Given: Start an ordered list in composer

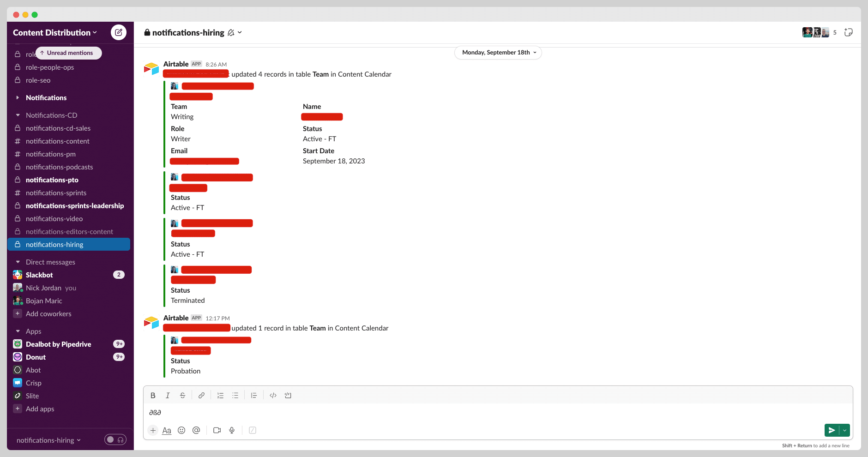Looking at the screenshot, I should (x=220, y=396).
